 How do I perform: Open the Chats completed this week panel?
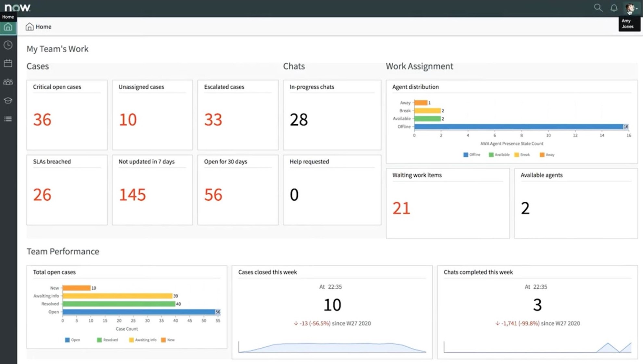pyautogui.click(x=478, y=272)
